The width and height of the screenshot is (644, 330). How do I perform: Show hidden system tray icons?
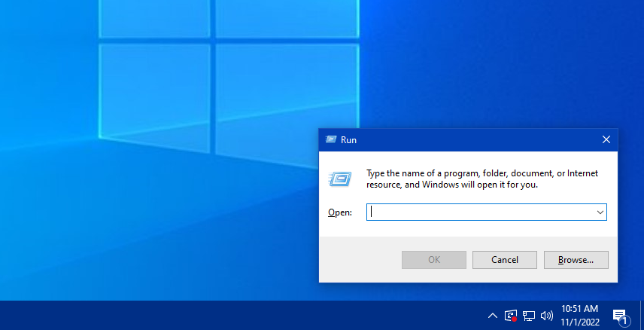pyautogui.click(x=493, y=316)
